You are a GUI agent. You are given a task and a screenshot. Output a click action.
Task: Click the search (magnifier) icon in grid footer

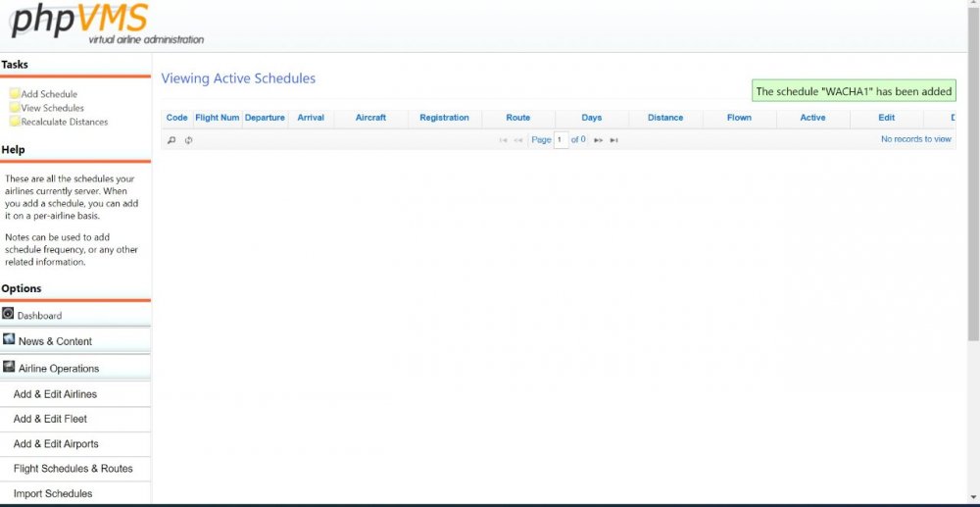pos(171,140)
